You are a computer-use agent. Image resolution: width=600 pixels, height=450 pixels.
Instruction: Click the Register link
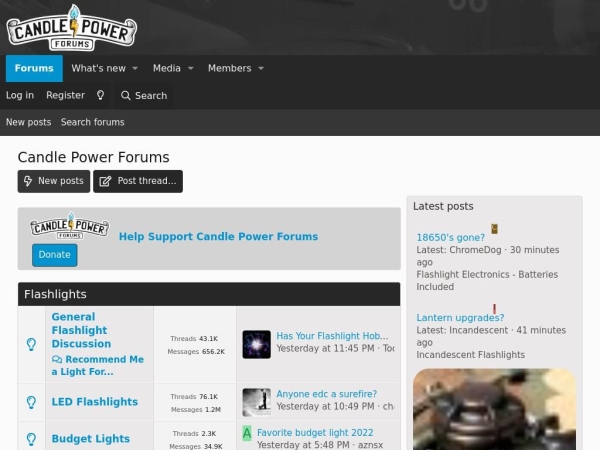(x=65, y=95)
